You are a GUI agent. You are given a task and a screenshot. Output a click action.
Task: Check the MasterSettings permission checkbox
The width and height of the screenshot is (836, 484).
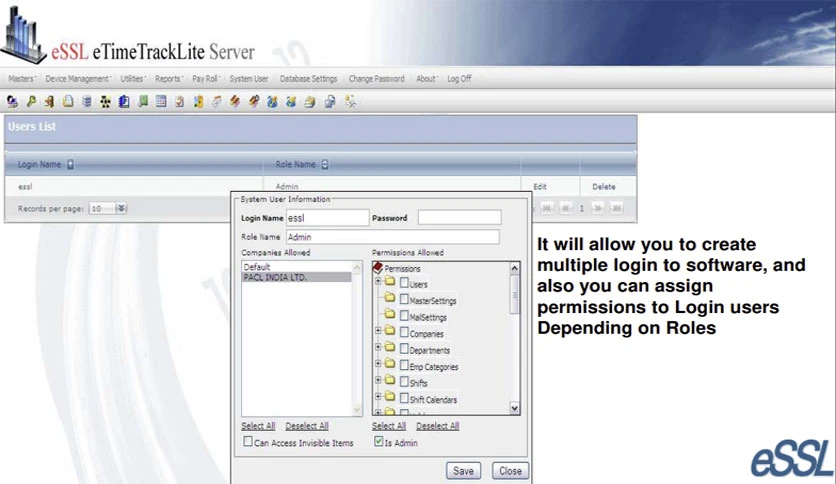(404, 299)
